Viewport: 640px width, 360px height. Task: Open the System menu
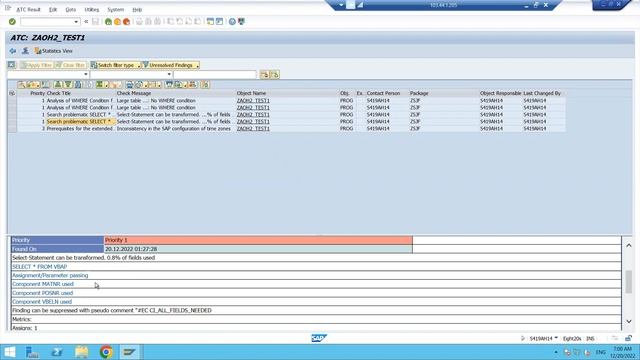tap(116, 9)
